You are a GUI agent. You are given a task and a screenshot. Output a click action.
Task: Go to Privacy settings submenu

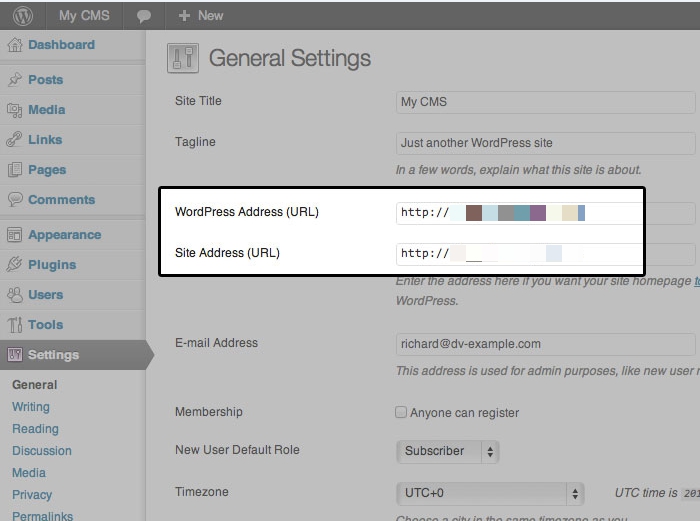(32, 495)
